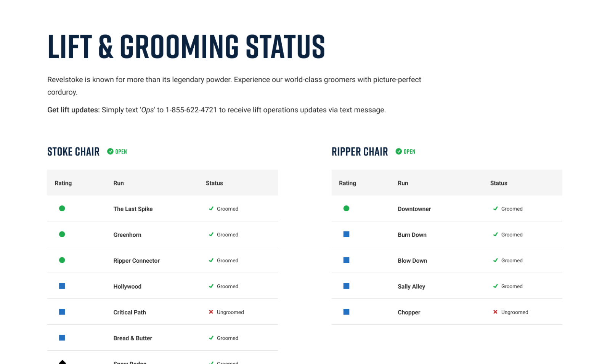Click 'Groomed' status text for Downtowner
This screenshot has width=610, height=364.
tap(512, 209)
